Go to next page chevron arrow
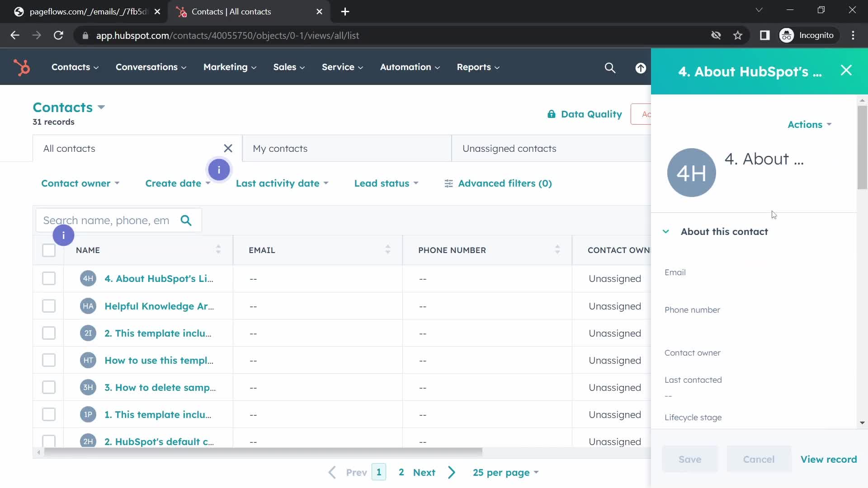Screen dimensions: 868x488 click(452, 473)
